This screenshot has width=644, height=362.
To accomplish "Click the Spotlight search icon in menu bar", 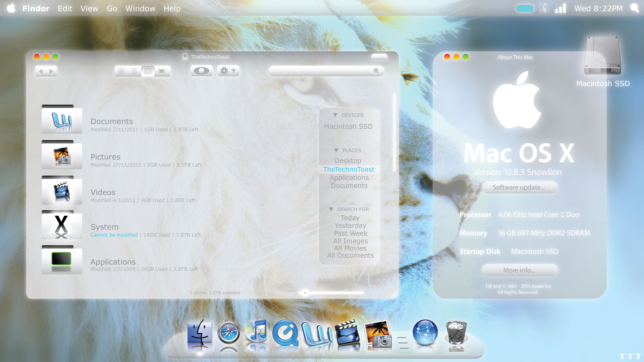I will click(635, 8).
